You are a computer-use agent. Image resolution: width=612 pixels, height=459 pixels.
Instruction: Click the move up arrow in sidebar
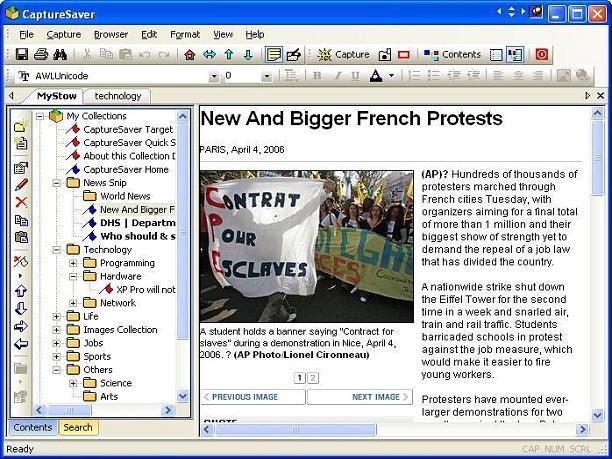[x=21, y=291]
